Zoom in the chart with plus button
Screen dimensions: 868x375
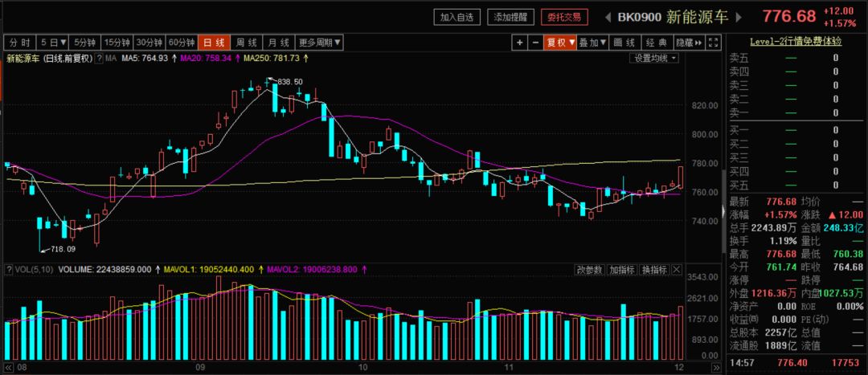[x=519, y=43]
